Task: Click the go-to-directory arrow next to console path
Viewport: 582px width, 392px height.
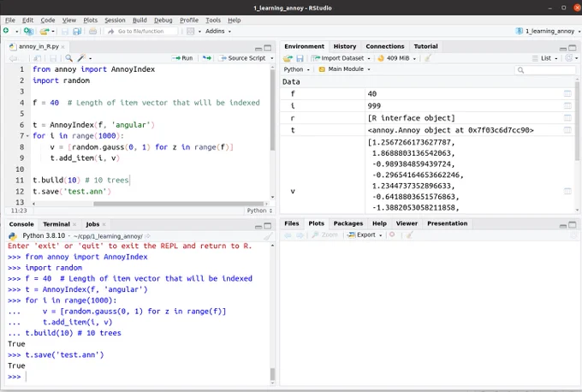Action: point(148,236)
